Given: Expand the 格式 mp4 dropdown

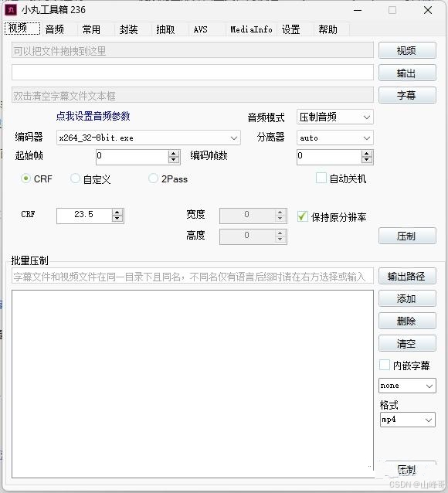Looking at the screenshot, I should [407, 420].
